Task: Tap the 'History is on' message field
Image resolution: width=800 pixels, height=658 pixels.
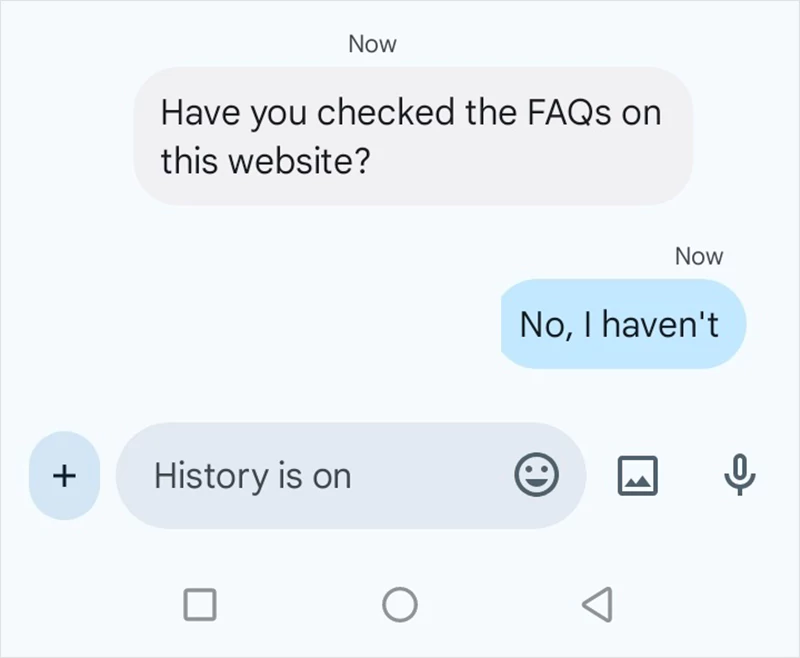Action: pyautogui.click(x=300, y=476)
